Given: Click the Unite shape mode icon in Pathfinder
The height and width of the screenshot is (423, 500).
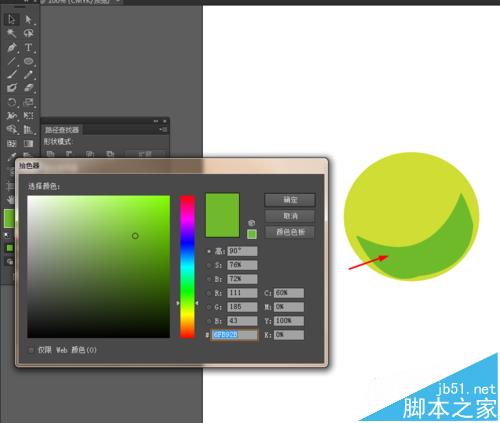Looking at the screenshot, I should point(50,154).
